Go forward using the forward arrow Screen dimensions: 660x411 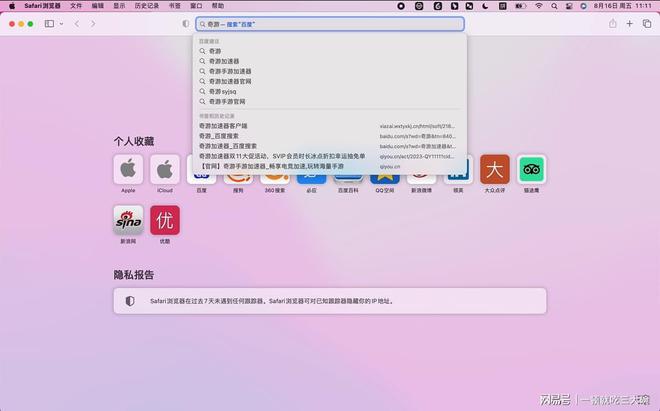(93, 24)
